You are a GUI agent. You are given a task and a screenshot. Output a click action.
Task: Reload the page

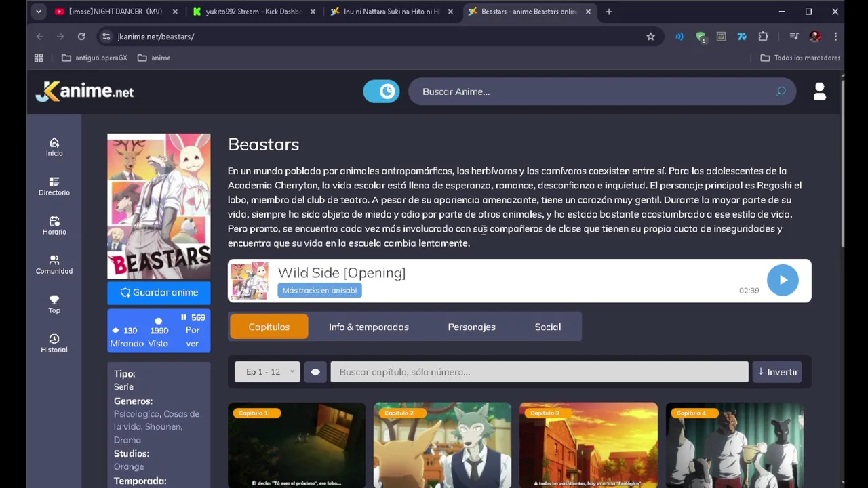point(81,37)
